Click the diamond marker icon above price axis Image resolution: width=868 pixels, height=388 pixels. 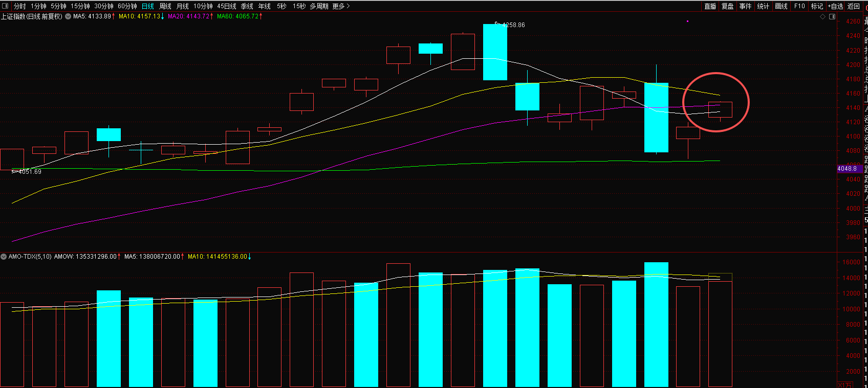(x=823, y=17)
